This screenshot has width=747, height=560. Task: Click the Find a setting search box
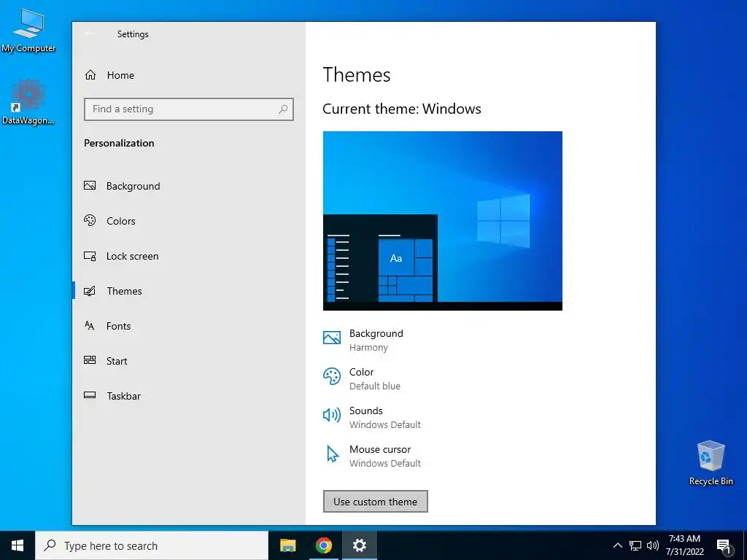[189, 109]
